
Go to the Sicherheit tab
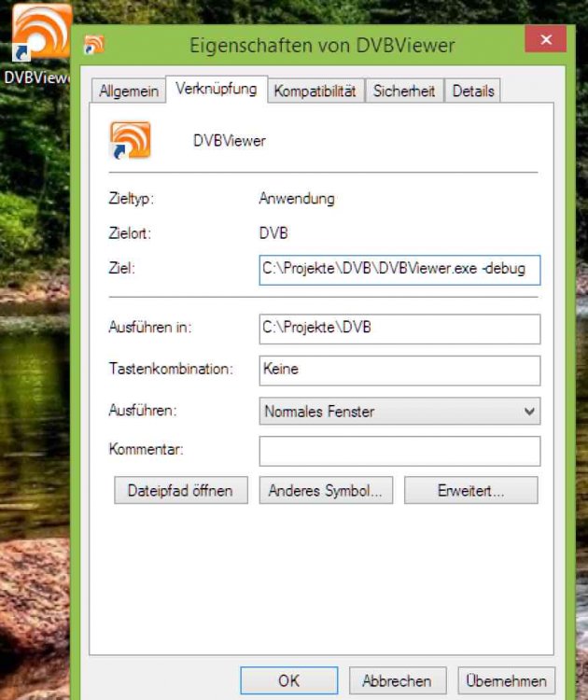[404, 91]
